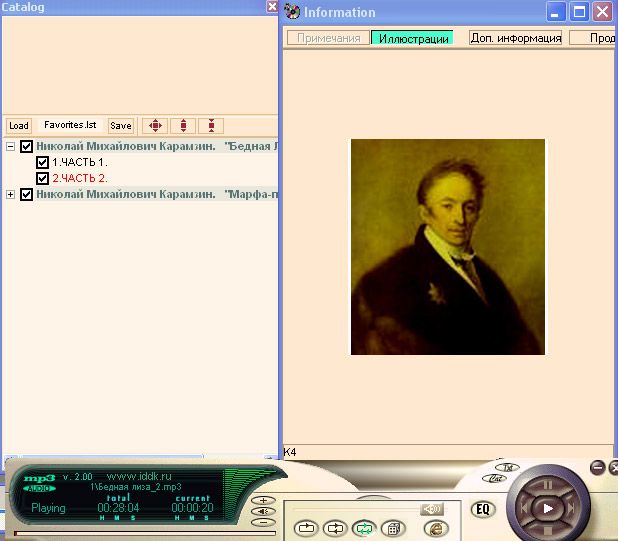Uncheck the "2.ЧАСТЬ 2." checkbox
Viewport: 618px width, 541px height.
[42, 178]
